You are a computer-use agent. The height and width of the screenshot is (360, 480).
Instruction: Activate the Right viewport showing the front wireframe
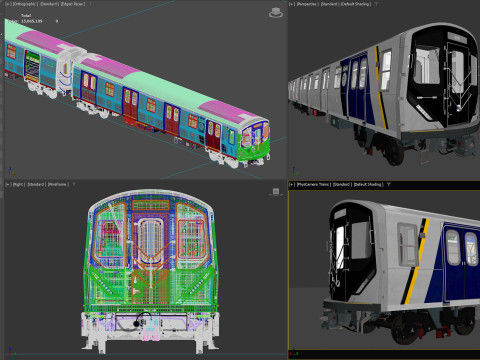tap(146, 269)
